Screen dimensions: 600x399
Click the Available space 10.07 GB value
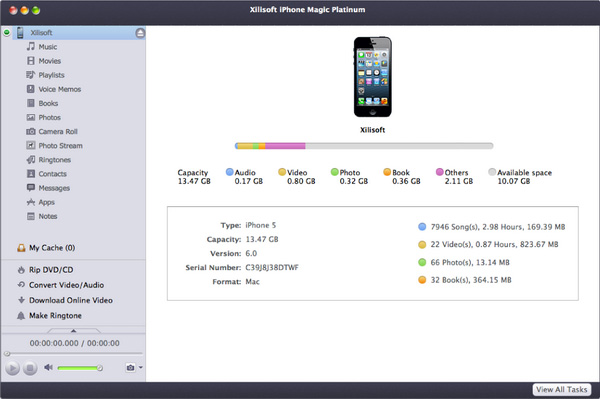click(514, 181)
